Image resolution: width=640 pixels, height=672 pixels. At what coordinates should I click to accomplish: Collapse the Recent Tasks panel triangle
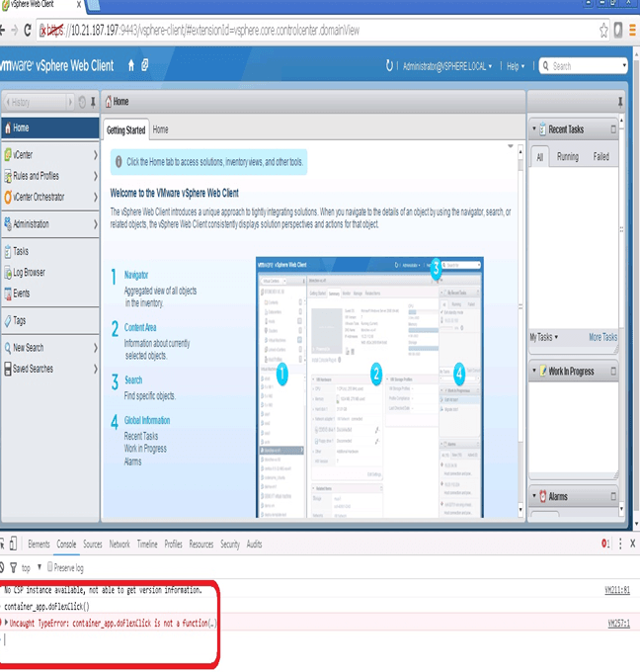pos(533,128)
